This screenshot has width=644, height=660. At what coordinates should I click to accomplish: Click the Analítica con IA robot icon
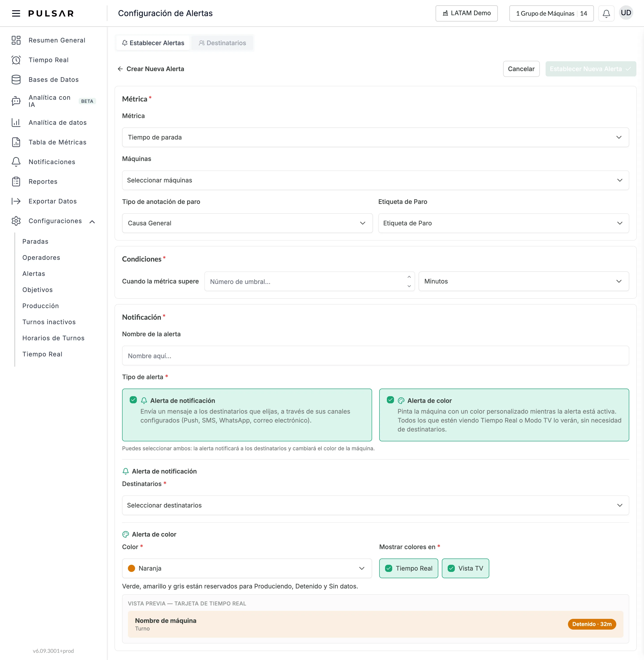pos(16,101)
